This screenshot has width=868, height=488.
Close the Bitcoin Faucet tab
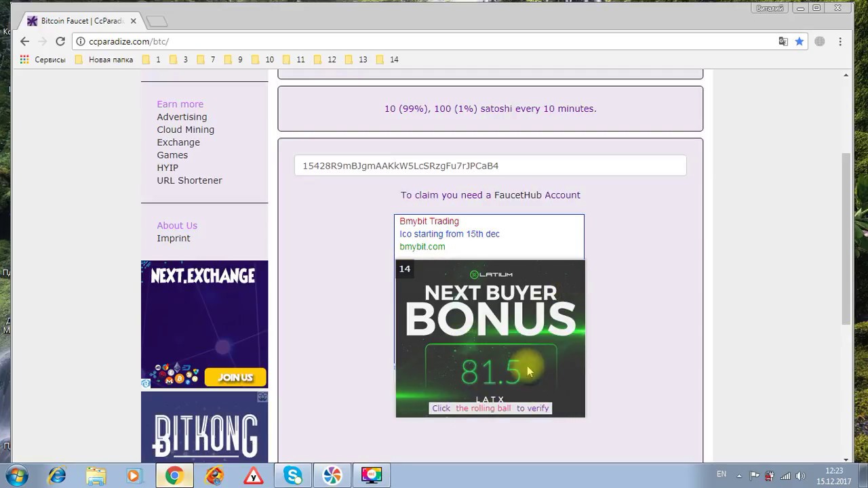(x=133, y=21)
